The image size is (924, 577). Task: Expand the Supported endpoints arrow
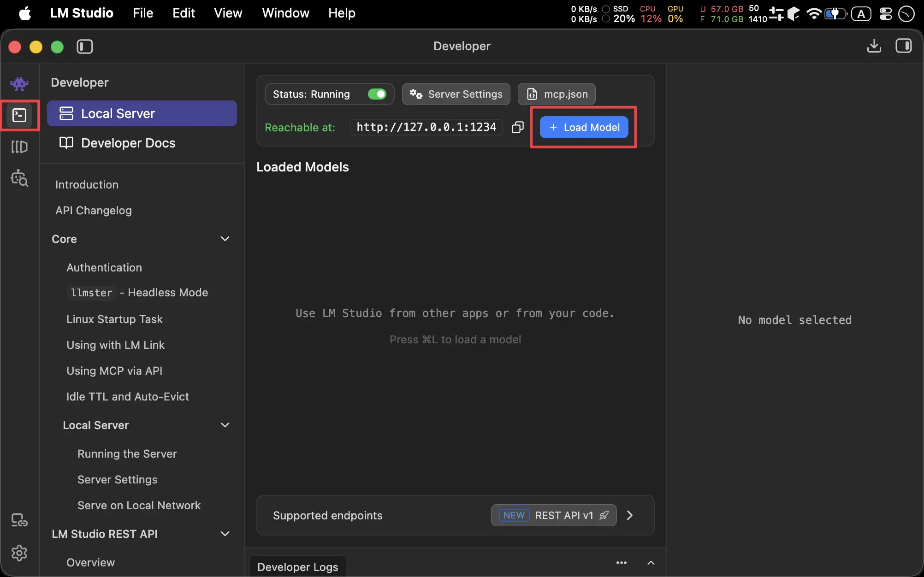[630, 515]
